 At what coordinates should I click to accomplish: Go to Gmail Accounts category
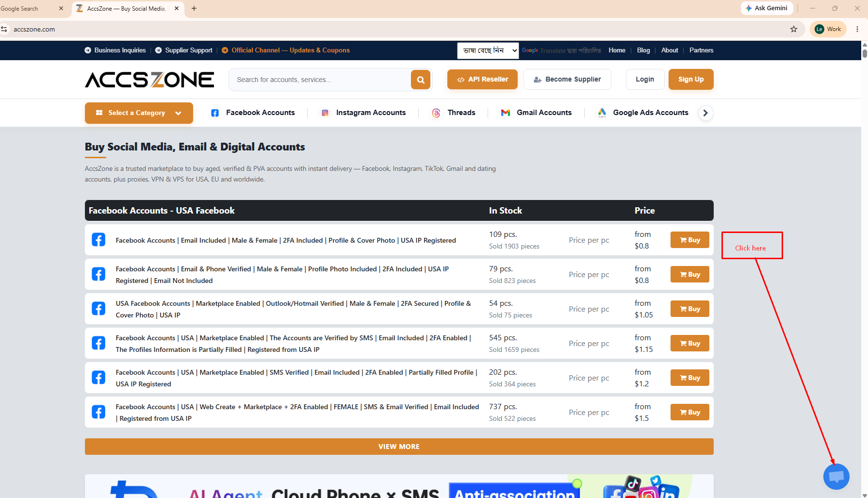tap(544, 113)
